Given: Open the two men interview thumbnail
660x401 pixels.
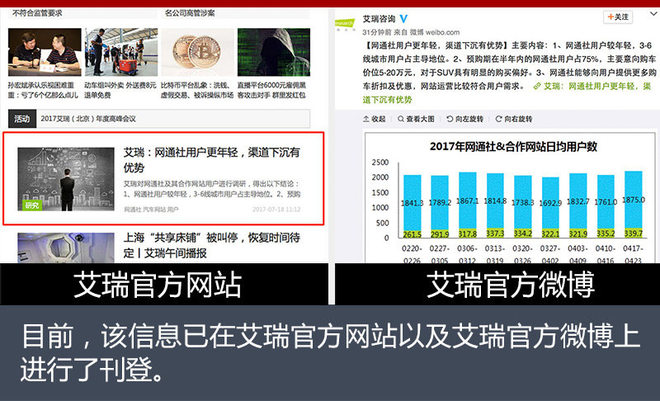Looking at the screenshot, I should pos(45,52).
